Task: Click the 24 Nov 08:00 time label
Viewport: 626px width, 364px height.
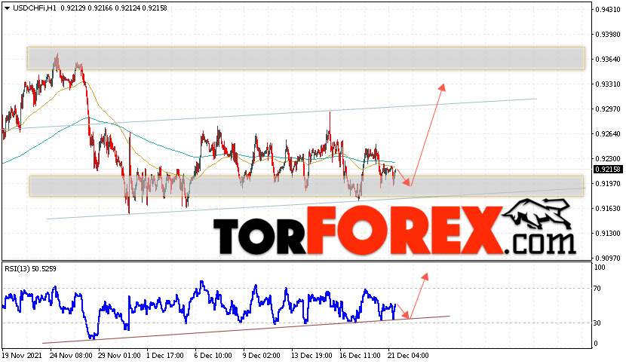Action: [x=71, y=355]
